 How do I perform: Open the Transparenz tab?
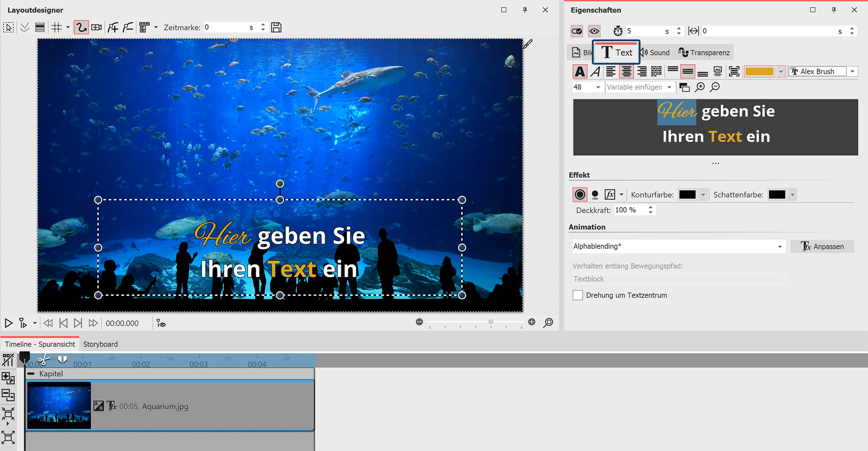click(704, 53)
